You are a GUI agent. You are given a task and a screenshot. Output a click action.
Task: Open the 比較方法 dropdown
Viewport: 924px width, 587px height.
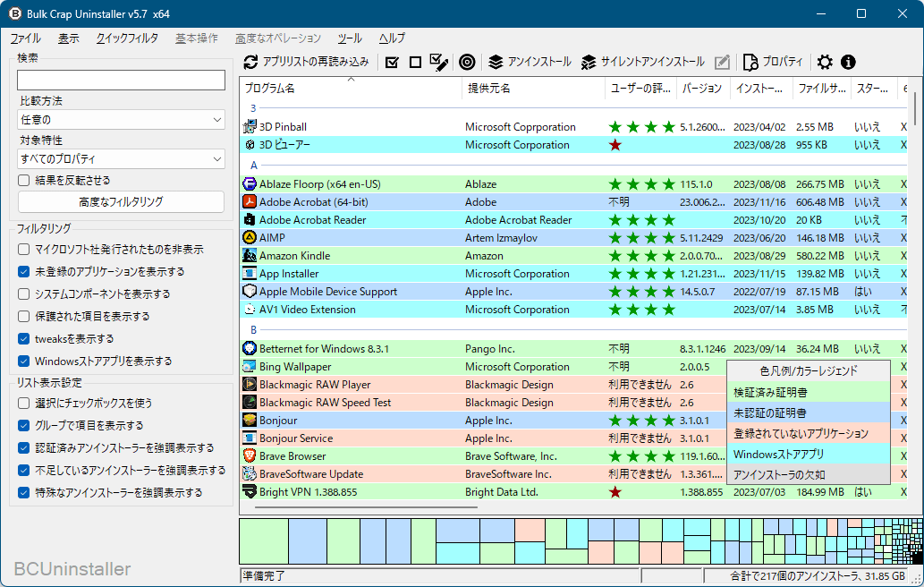pyautogui.click(x=121, y=119)
